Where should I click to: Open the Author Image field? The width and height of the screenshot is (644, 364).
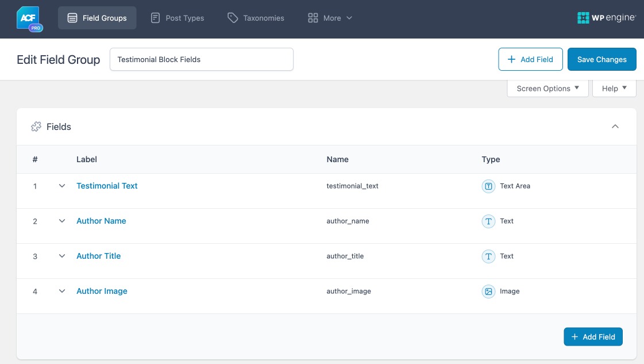[x=102, y=291]
